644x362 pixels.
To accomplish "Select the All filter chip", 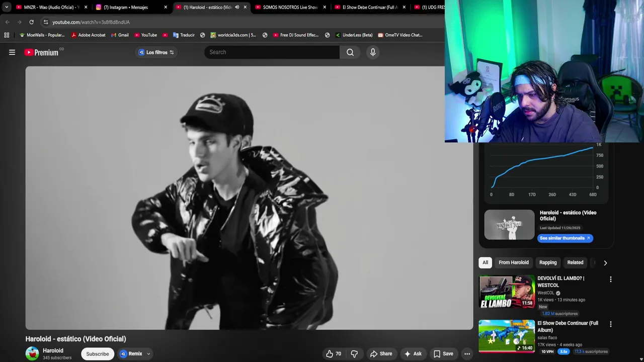I will pos(485,262).
